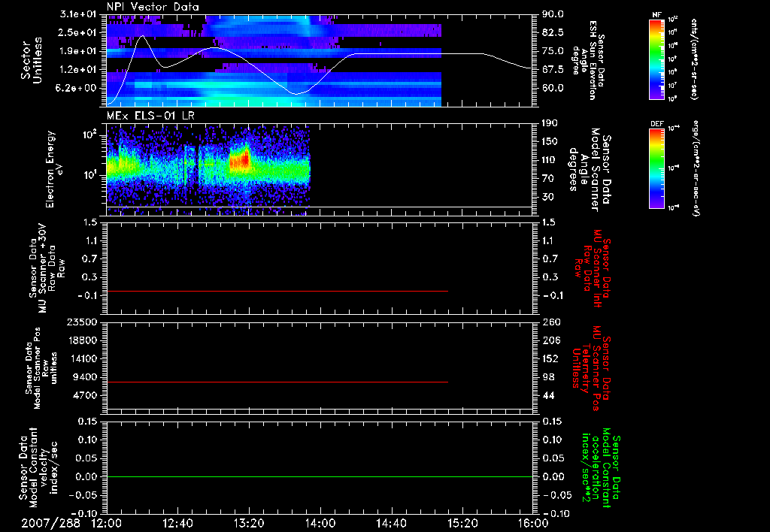Click the 10² electron energy tick label
The height and width of the screenshot is (532, 770).
click(91, 135)
